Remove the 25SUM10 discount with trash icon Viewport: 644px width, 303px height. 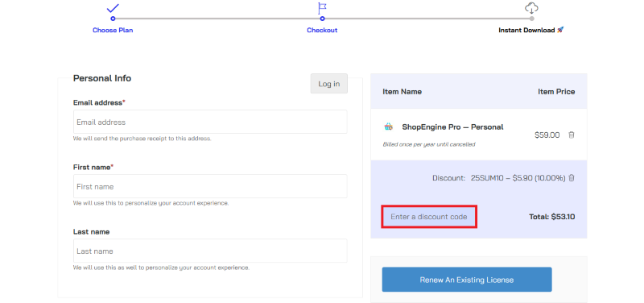pyautogui.click(x=572, y=178)
